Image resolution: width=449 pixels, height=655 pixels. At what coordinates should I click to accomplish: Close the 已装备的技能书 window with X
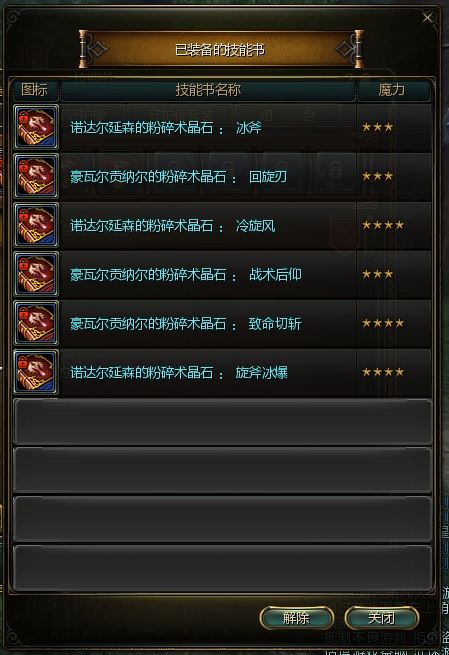pos(427,18)
